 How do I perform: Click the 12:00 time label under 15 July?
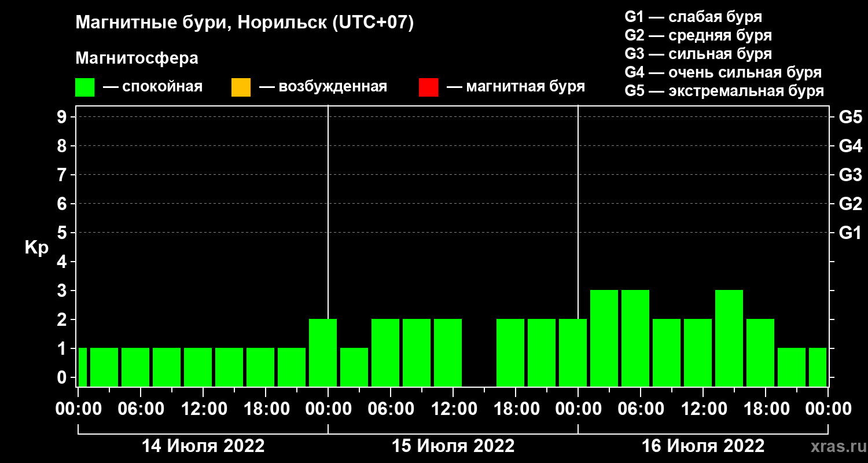453,409
